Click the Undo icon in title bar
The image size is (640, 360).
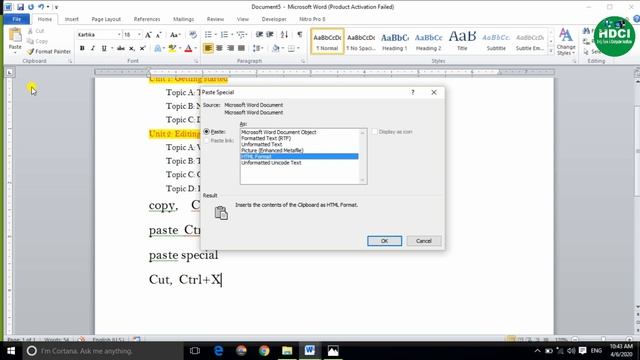point(41,7)
